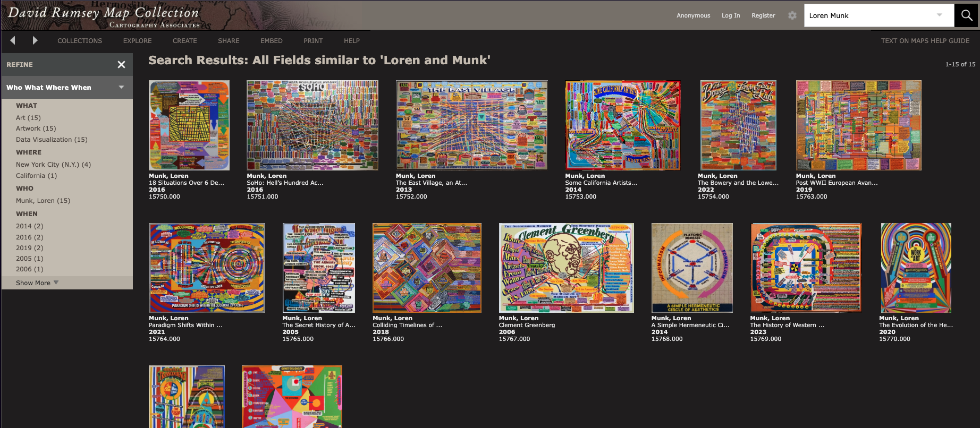Screen dimensions: 980x428
Task: Click caption 'Some California Artists...'
Action: coord(601,183)
